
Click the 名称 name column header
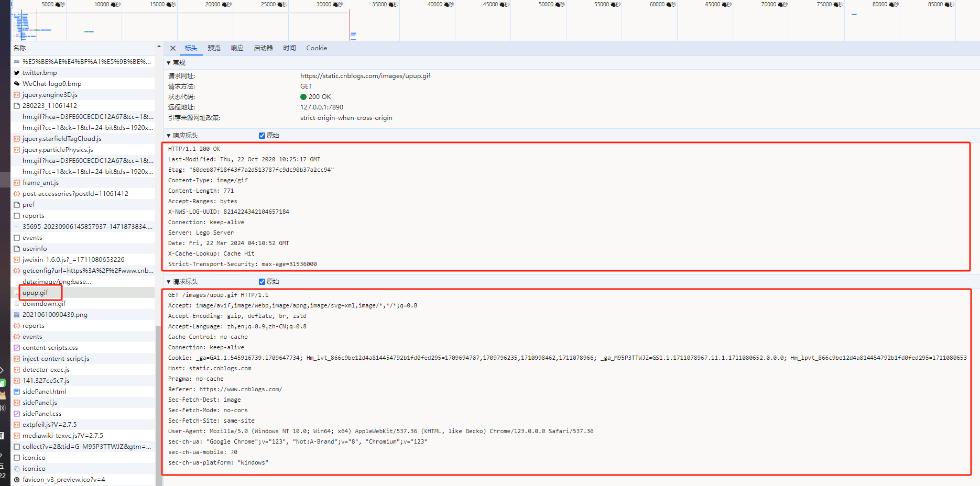click(19, 48)
